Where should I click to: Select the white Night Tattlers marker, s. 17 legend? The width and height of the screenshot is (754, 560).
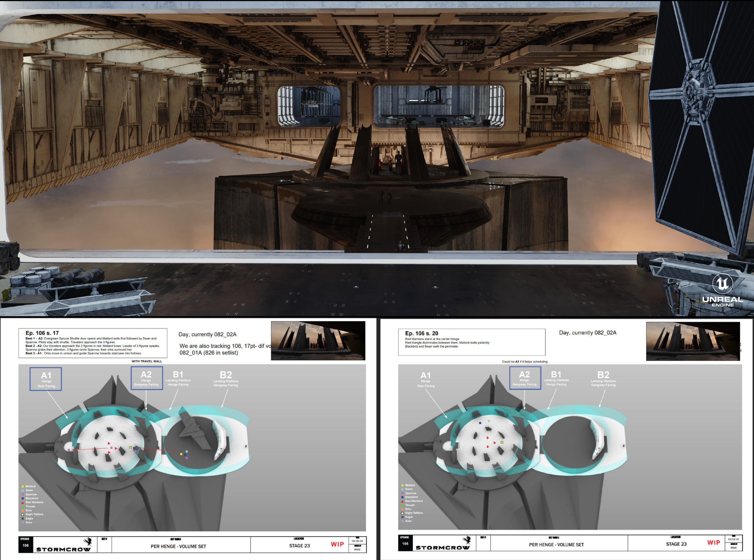(x=23, y=514)
